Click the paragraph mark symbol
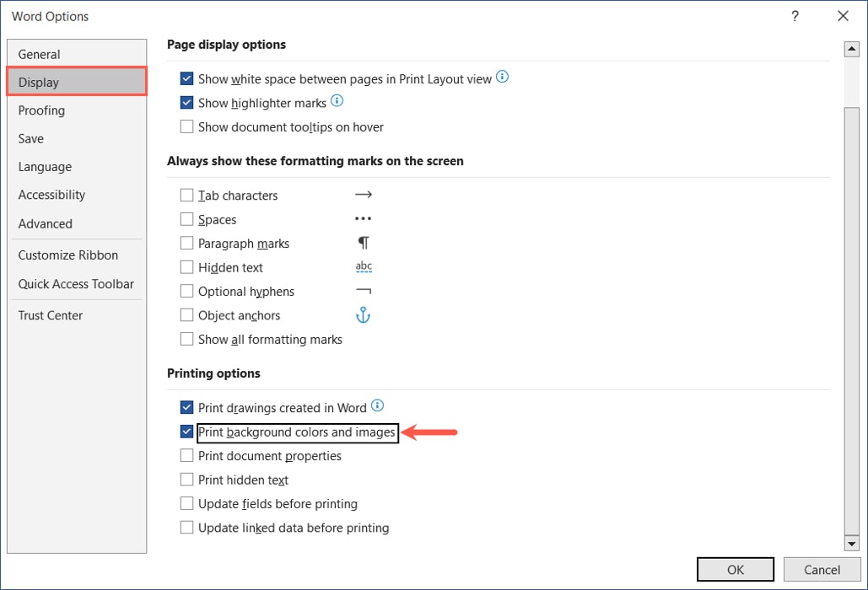 [x=363, y=243]
